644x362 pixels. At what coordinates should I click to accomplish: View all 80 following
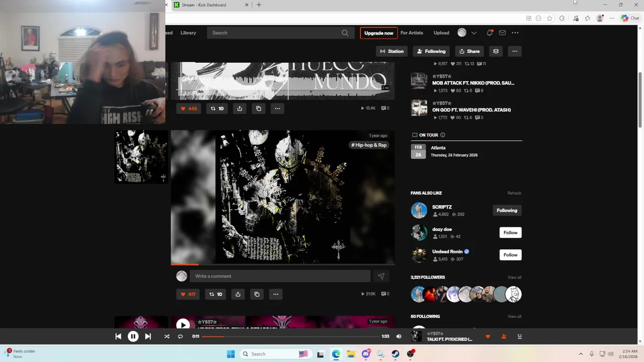coord(514,317)
